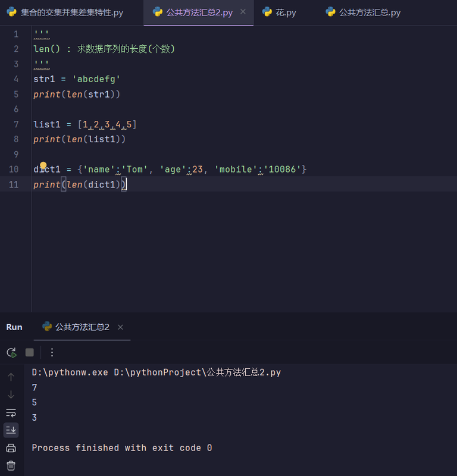Rerun the program with the rerun icon

tap(11, 352)
